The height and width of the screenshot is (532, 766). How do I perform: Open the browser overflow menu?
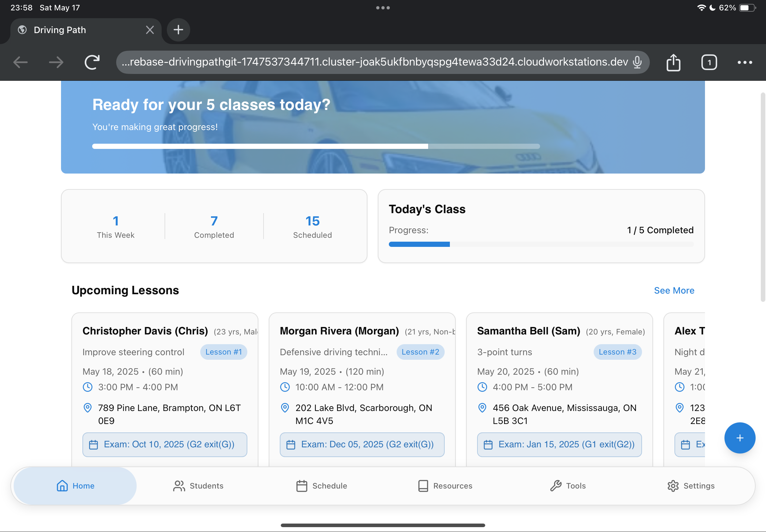[744, 62]
